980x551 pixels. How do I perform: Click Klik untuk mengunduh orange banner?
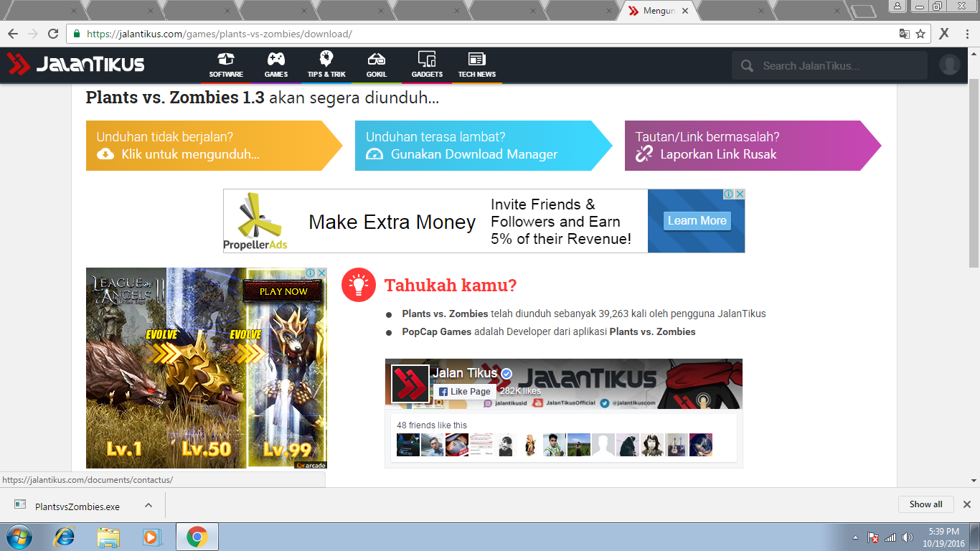[215, 146]
